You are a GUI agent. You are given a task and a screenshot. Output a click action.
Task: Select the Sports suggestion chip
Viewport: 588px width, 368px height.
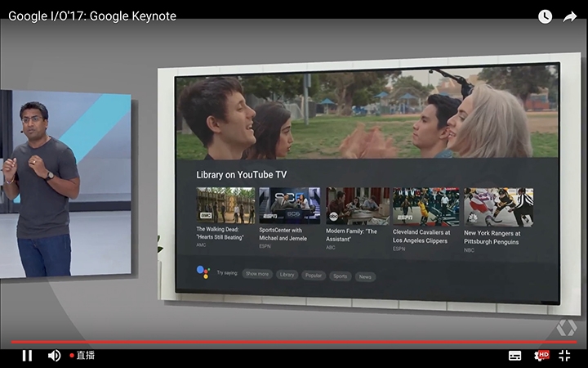click(340, 276)
